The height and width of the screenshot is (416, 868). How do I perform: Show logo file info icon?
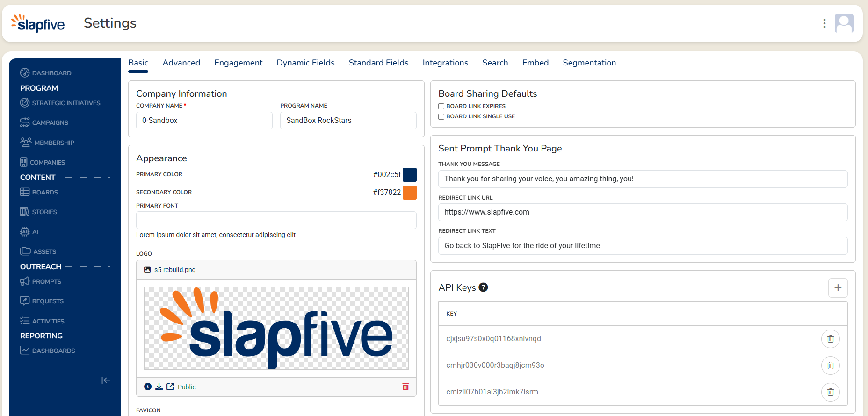[148, 387]
